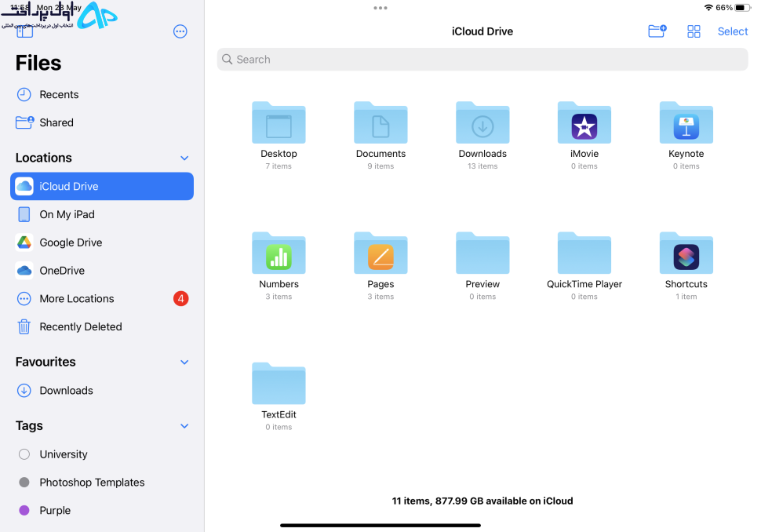The height and width of the screenshot is (532, 761).
Task: Open the sidebar more options ellipsis button
Action: tap(180, 31)
